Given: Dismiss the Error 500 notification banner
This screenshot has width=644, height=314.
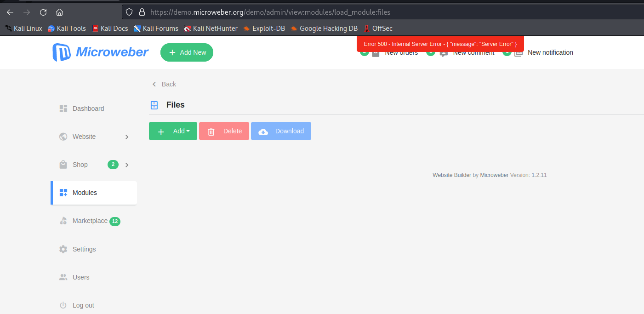Looking at the screenshot, I should (x=440, y=44).
